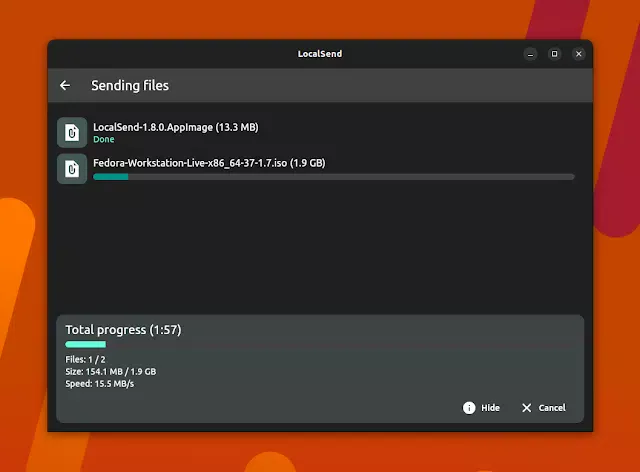Viewport: 640px width, 472px height.
Task: Click the Fedora ISO file icon
Action: click(x=71, y=169)
